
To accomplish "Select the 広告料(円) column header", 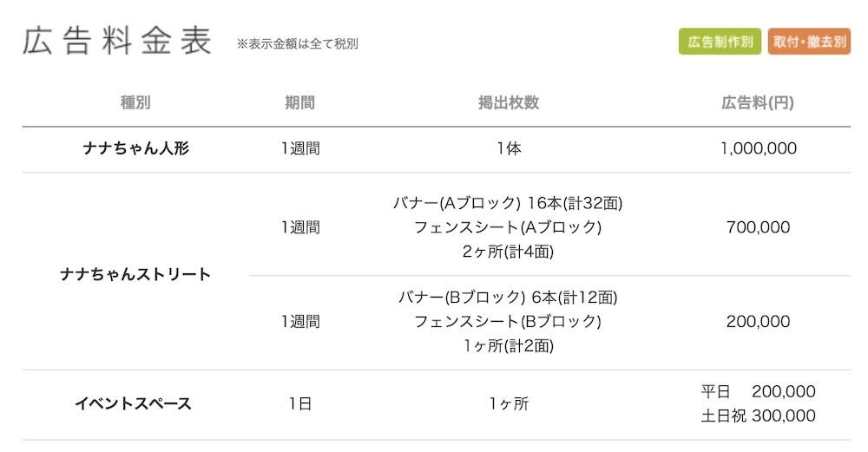I will pos(758,102).
